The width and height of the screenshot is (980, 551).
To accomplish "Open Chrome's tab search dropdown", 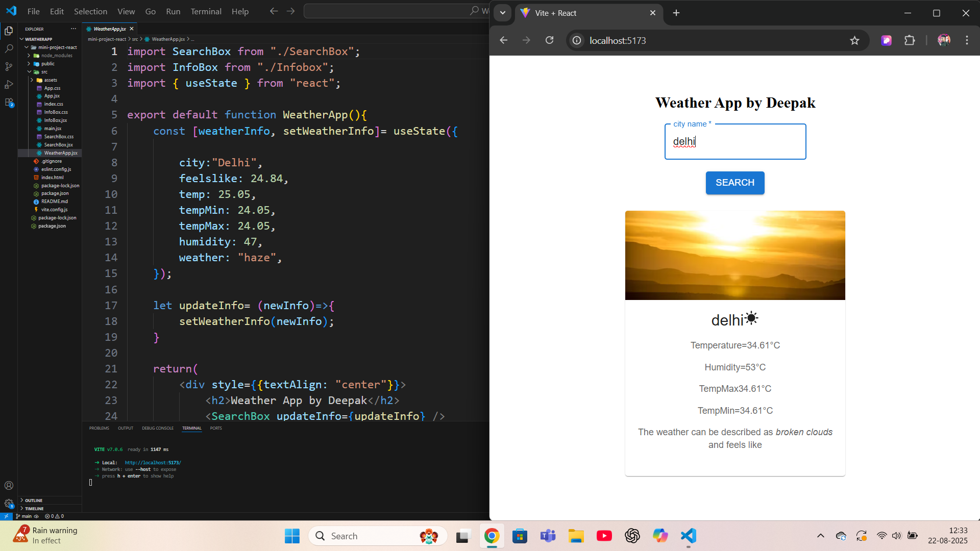I will [x=503, y=13].
